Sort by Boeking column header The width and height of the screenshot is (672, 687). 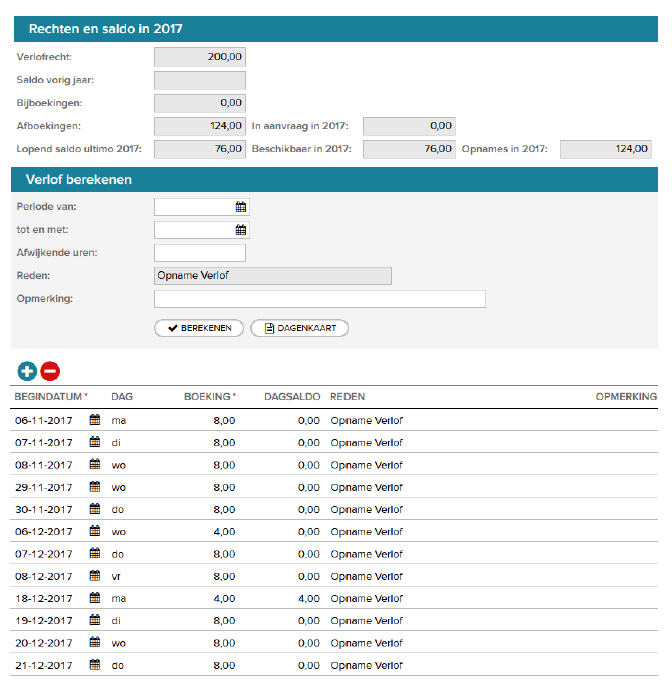(x=208, y=397)
